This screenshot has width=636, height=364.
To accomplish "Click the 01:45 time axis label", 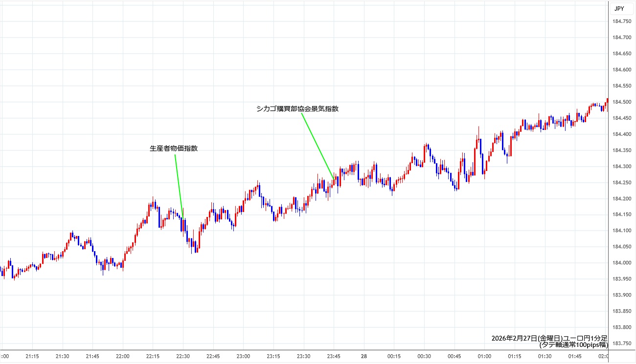I will 575,356.
